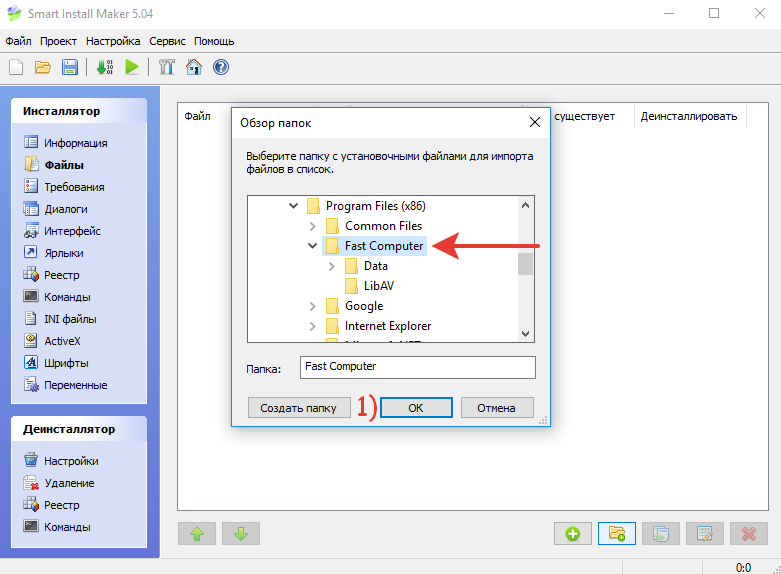Click the folder tree scroll-down arrow
This screenshot has width=781, height=574.
[525, 334]
